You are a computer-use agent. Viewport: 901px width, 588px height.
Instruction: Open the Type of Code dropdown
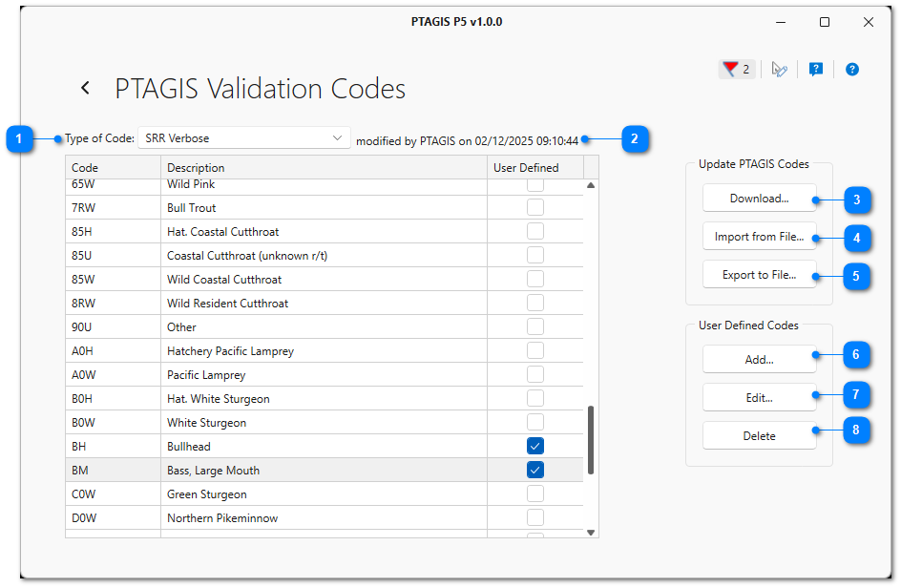[244, 138]
